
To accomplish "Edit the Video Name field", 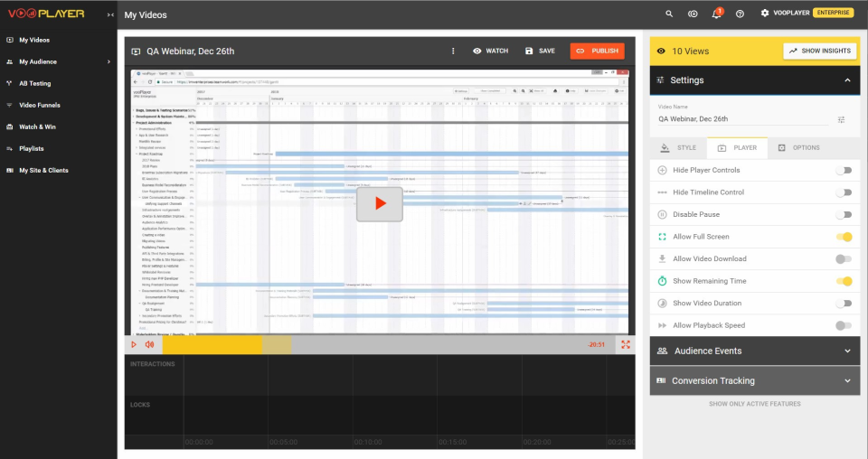I will point(743,119).
